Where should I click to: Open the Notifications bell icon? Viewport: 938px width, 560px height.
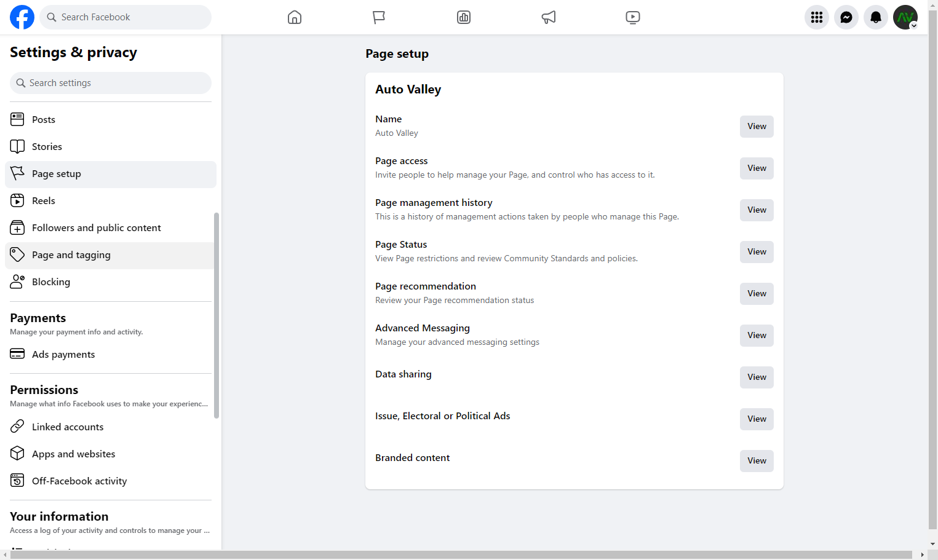click(876, 17)
